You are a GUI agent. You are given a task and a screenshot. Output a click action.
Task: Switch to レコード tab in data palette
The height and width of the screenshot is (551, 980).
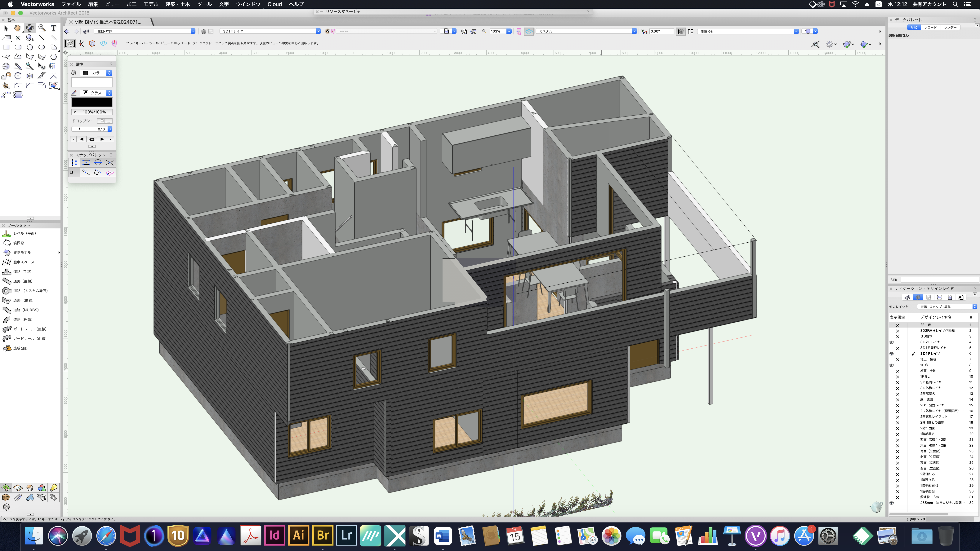click(x=930, y=27)
